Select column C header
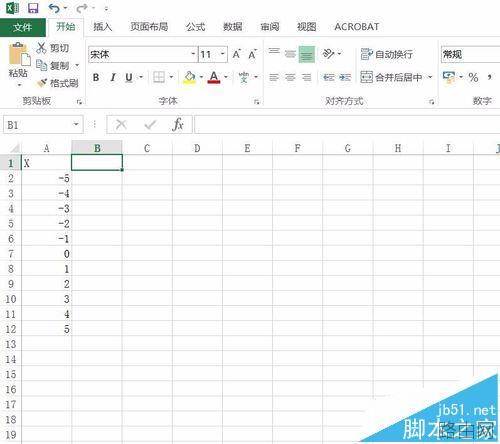The image size is (500, 444). pos(147,148)
